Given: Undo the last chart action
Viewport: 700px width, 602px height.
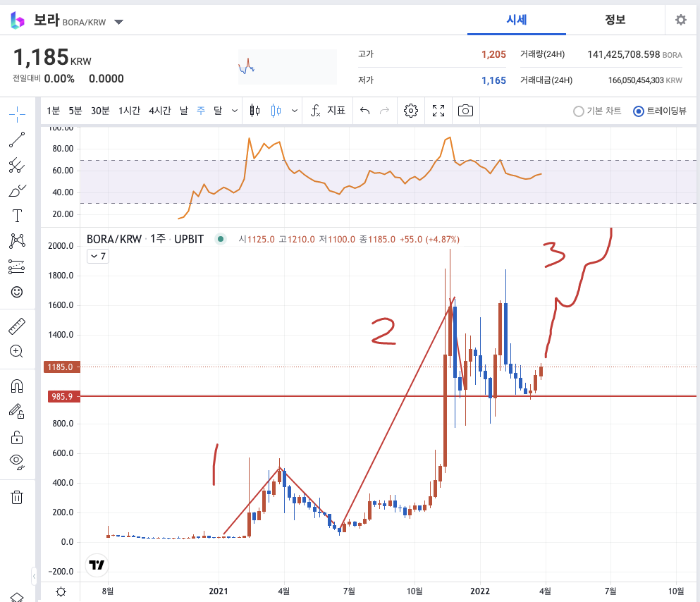Looking at the screenshot, I should [364, 111].
